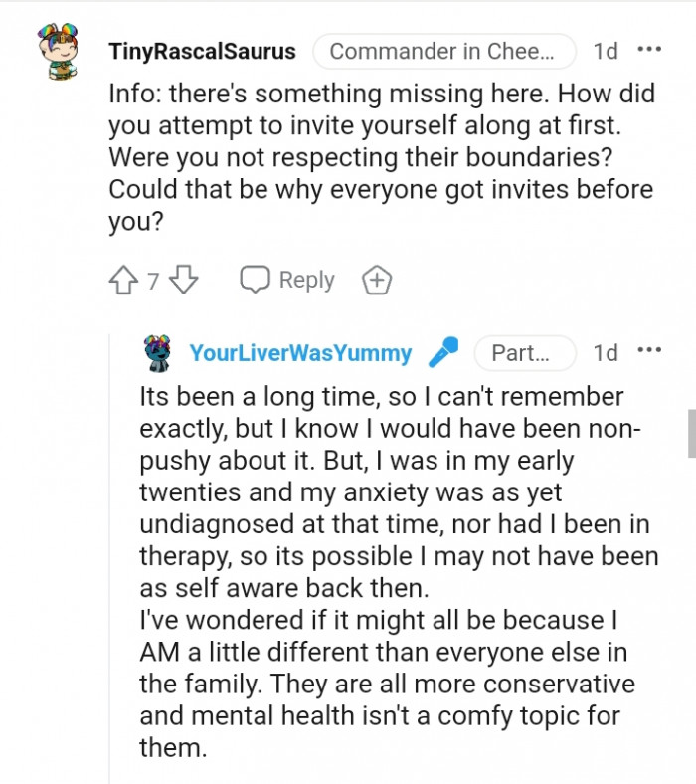Click the speech bubble reply icon
Screen dimensions: 696x784
click(x=256, y=281)
